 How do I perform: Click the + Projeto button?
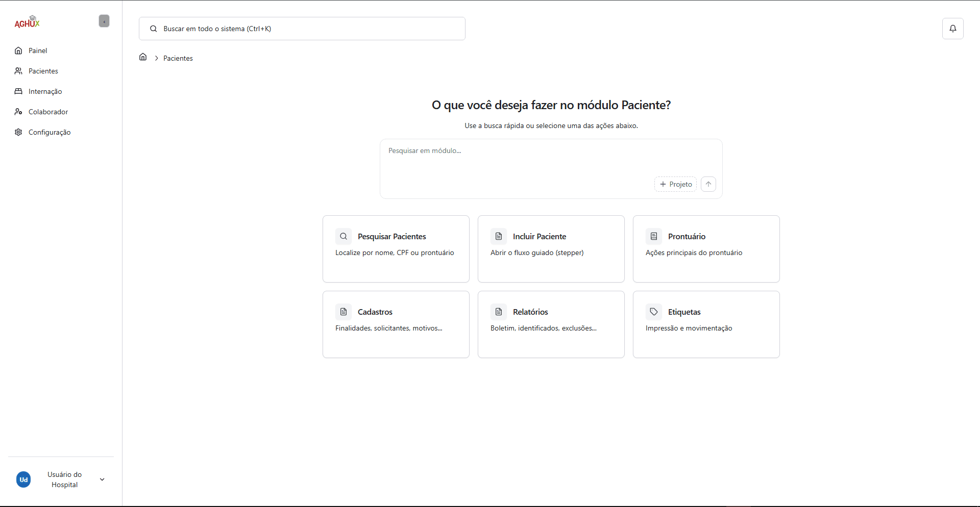[675, 184]
